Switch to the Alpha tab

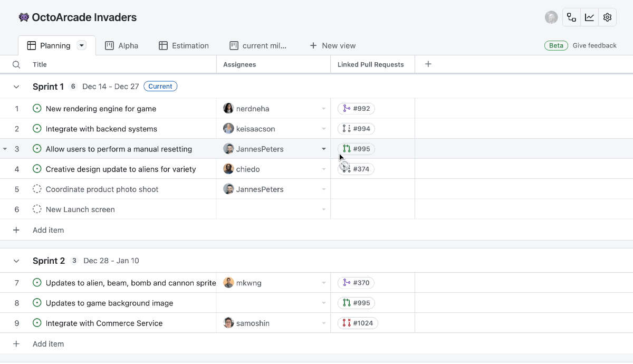tap(122, 45)
